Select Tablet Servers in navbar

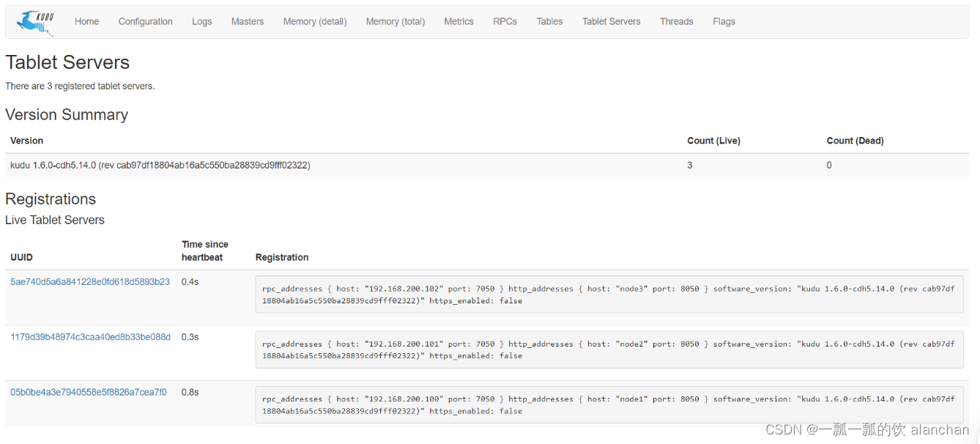611,22
